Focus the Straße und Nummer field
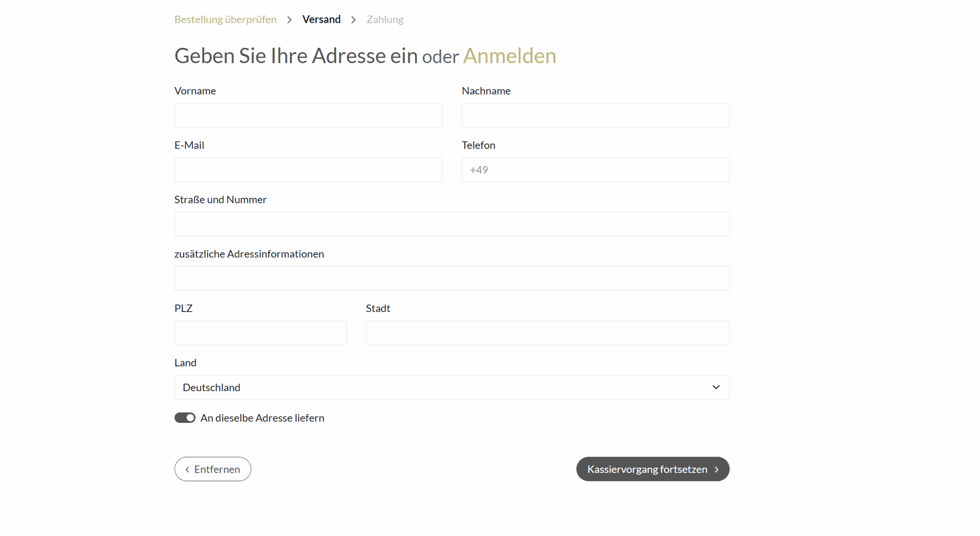Screen dimensions: 980x536 click(x=452, y=224)
